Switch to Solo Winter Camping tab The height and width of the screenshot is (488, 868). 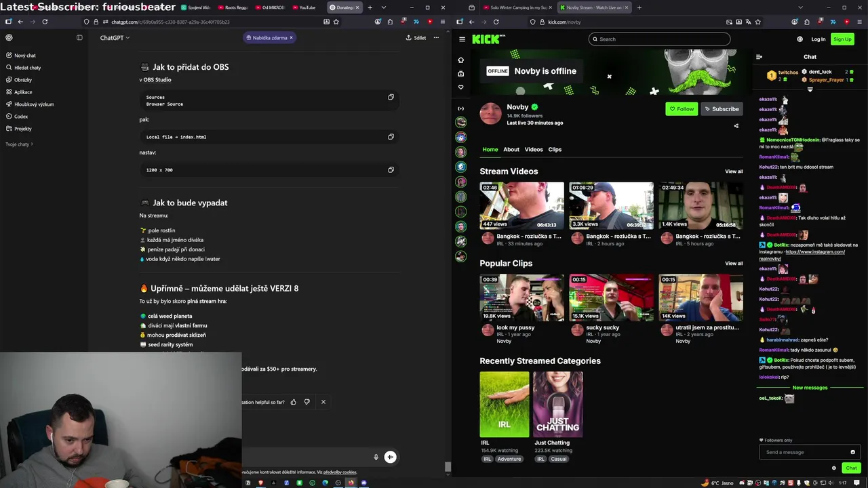coord(518,7)
